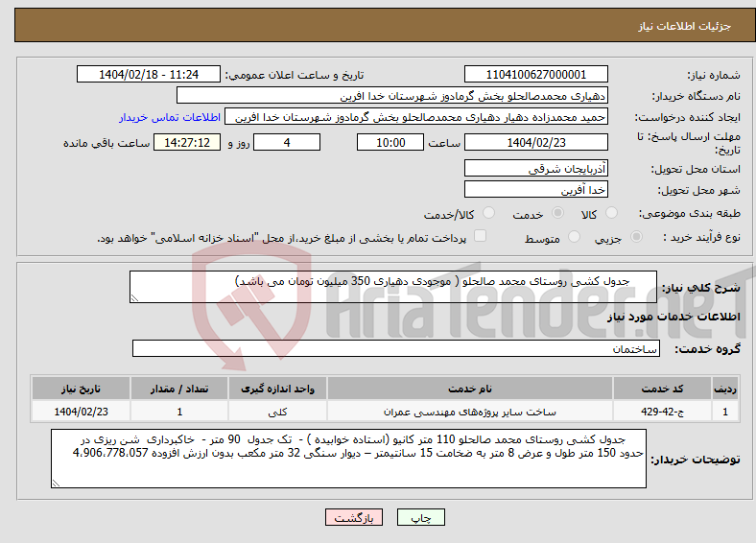
Task: Click the buyer organization name field
Action: click(392, 96)
